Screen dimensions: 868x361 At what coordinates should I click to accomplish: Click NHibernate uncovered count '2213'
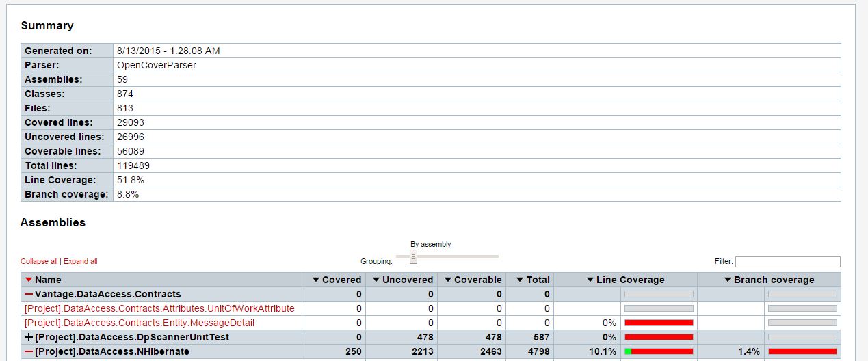pyautogui.click(x=422, y=351)
